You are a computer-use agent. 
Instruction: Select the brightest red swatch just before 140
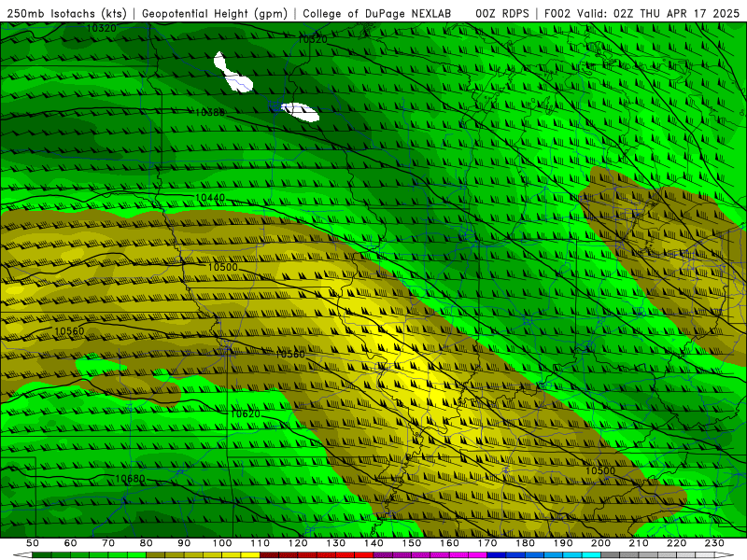(x=364, y=554)
